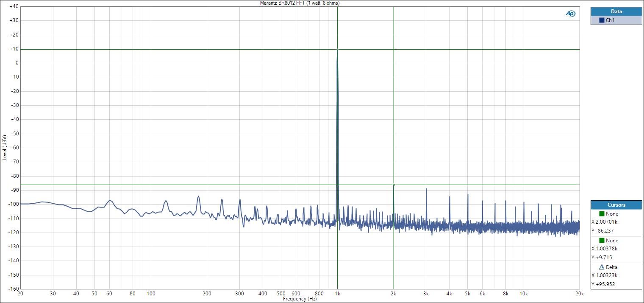Viewport: 644px width, 303px height.
Task: Click the AP logo in the graph corner
Action: click(x=570, y=14)
